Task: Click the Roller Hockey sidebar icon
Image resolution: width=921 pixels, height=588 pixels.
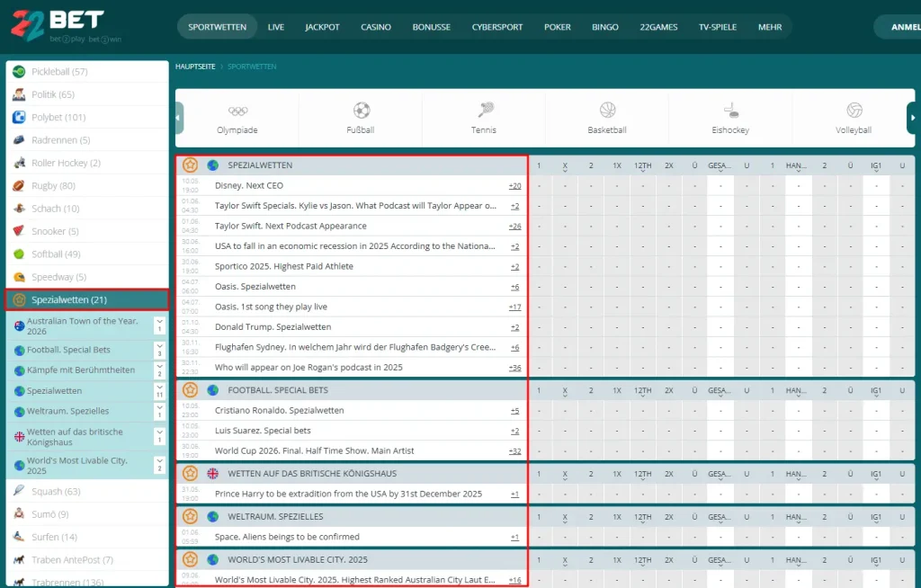Action: (19, 163)
